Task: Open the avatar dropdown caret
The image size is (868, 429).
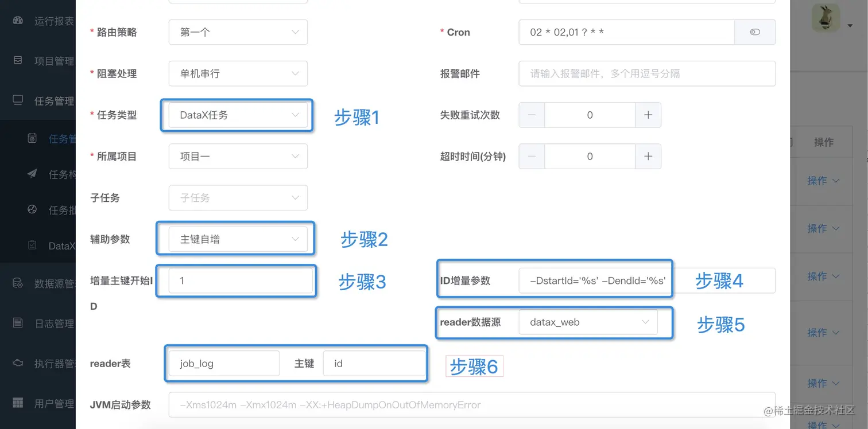Action: [850, 26]
